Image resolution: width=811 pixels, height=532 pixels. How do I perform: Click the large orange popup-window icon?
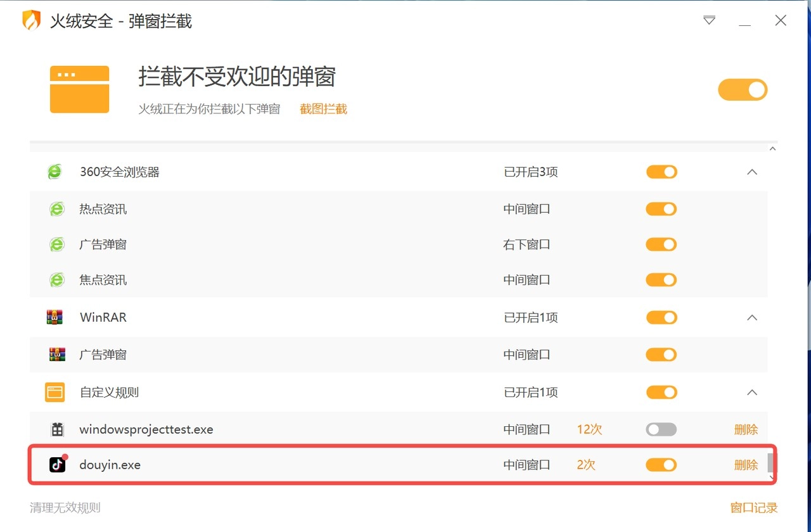[80, 89]
